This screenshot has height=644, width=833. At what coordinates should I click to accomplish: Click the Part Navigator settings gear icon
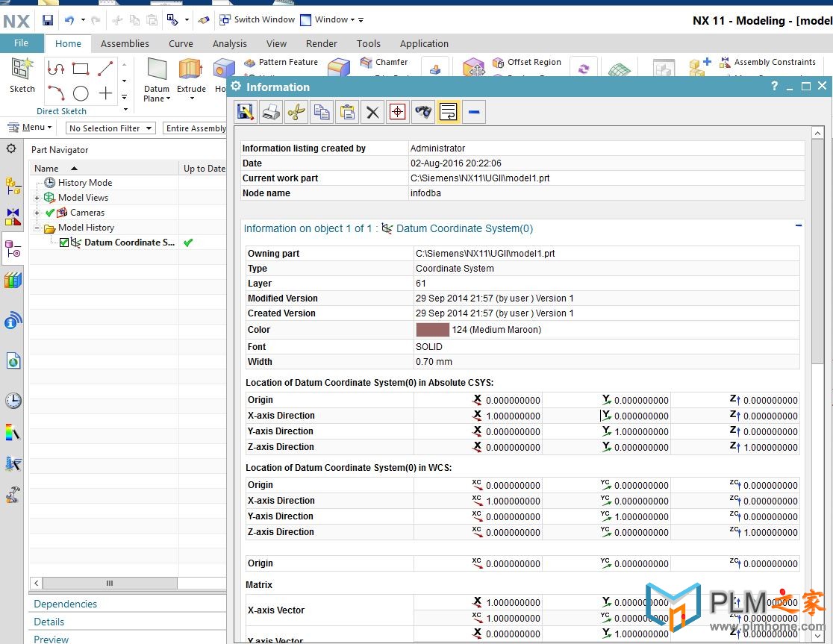pos(11,149)
